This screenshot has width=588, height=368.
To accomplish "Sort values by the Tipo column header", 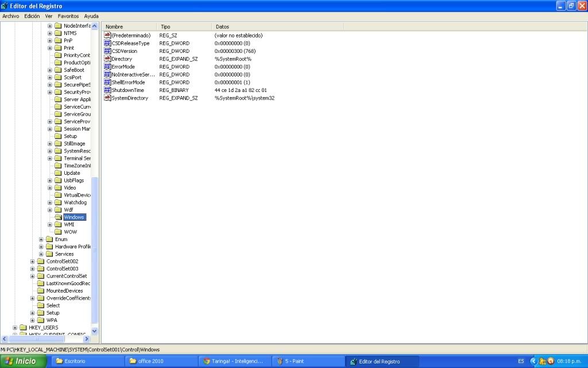I will [184, 26].
